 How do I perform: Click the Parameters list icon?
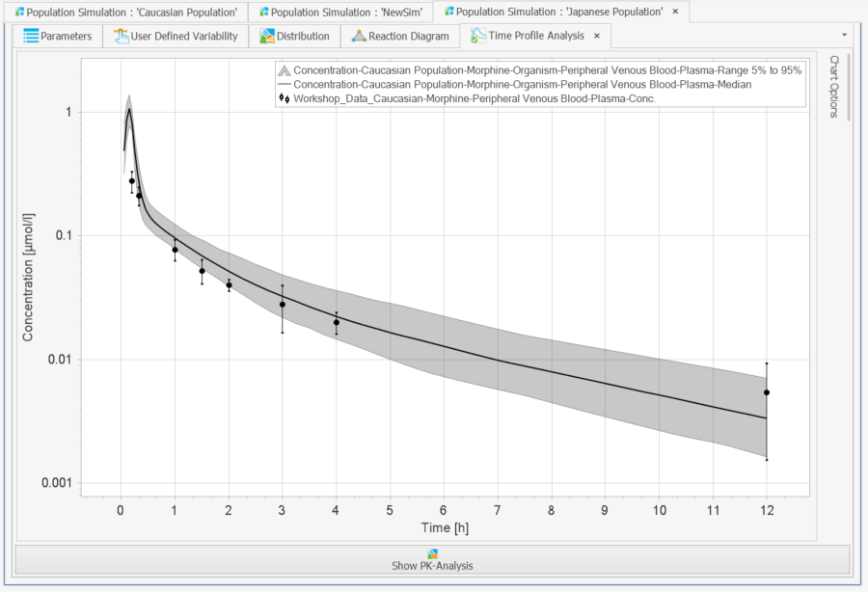tap(31, 36)
